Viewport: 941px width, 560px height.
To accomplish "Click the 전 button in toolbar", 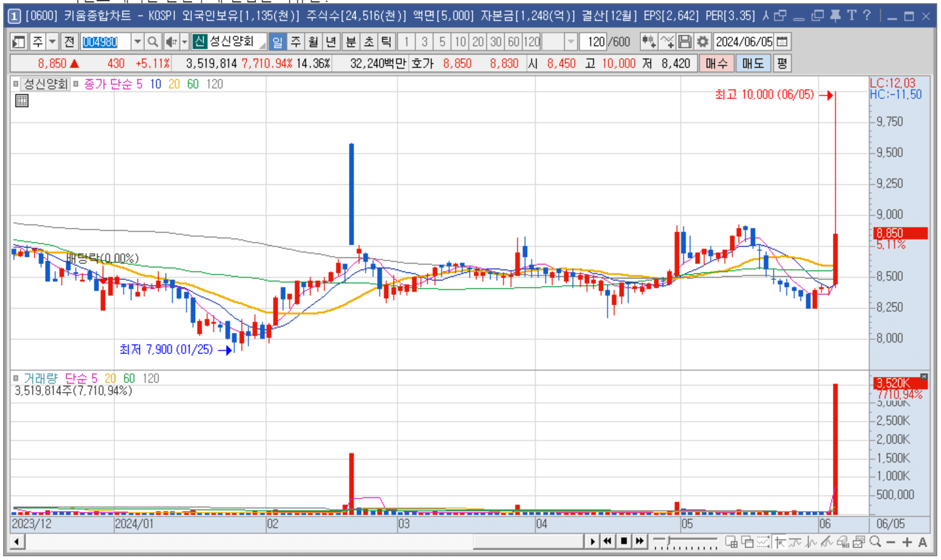I will [x=70, y=42].
